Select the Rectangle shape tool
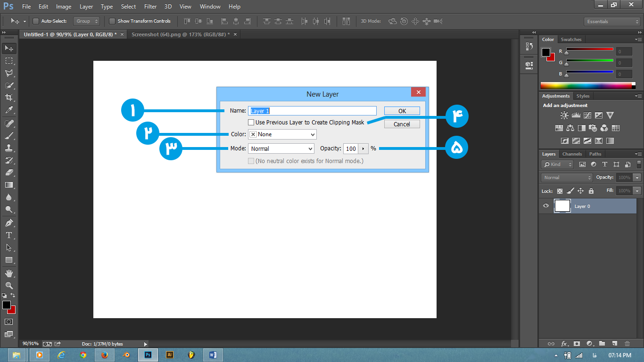Viewport: 644px width, 362px height. 9,260
